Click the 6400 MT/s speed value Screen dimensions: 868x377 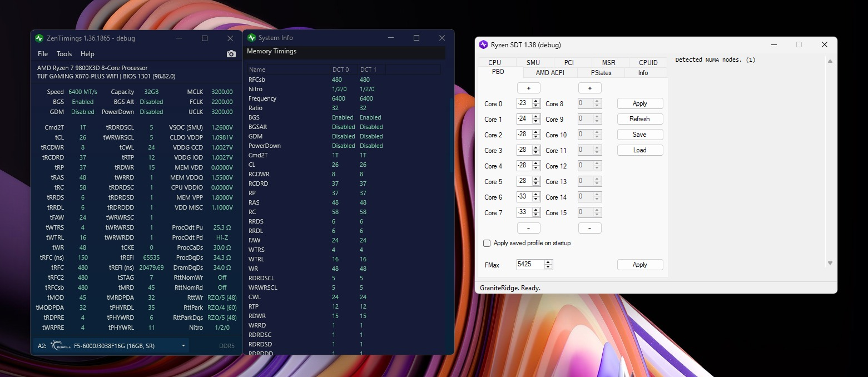click(x=83, y=92)
